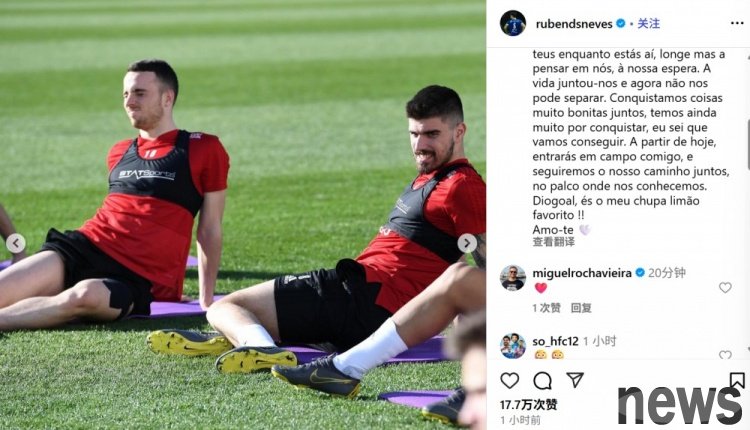This screenshot has width=750, height=430.
Task: Reply to miguelrochavieira's comment 回复
Action: click(x=581, y=308)
